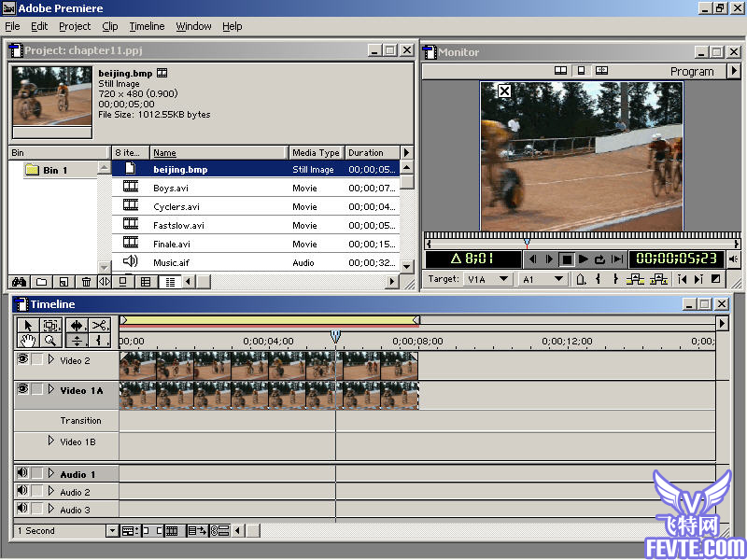Open the Timeline window flyout menu arrow

point(722,323)
